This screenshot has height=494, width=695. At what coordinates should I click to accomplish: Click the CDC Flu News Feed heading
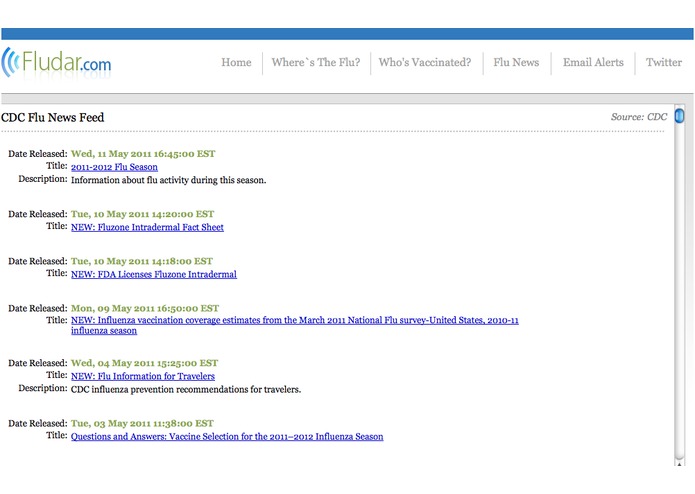click(x=52, y=117)
